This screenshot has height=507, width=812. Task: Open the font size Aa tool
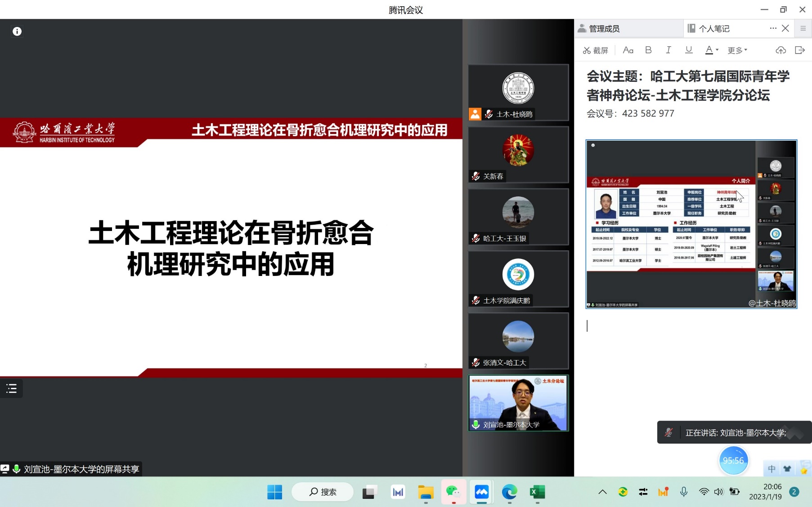[628, 50]
